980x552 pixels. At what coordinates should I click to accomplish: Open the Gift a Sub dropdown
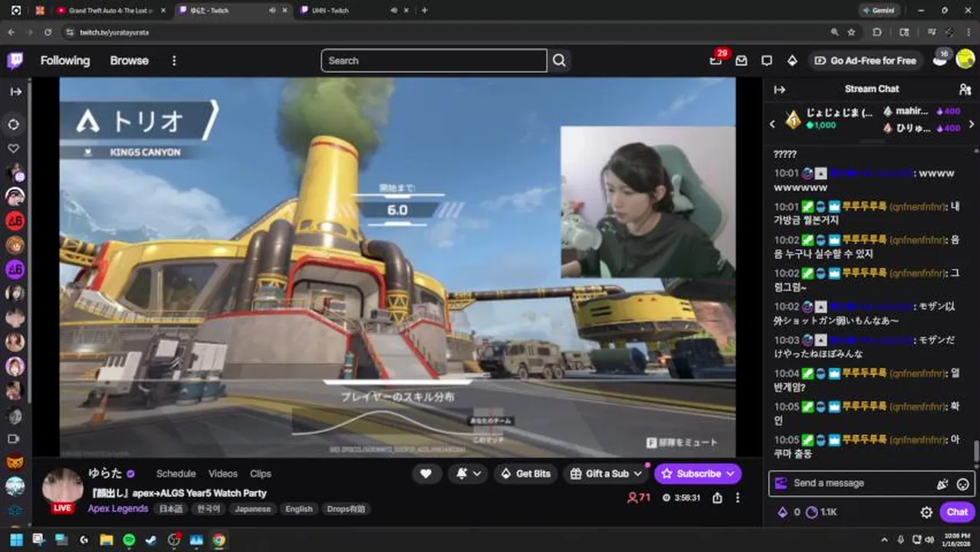(606, 474)
